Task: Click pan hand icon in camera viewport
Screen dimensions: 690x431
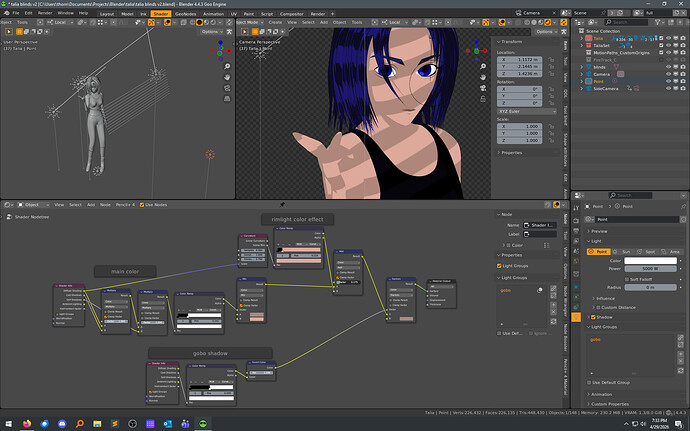Action: pos(483,77)
